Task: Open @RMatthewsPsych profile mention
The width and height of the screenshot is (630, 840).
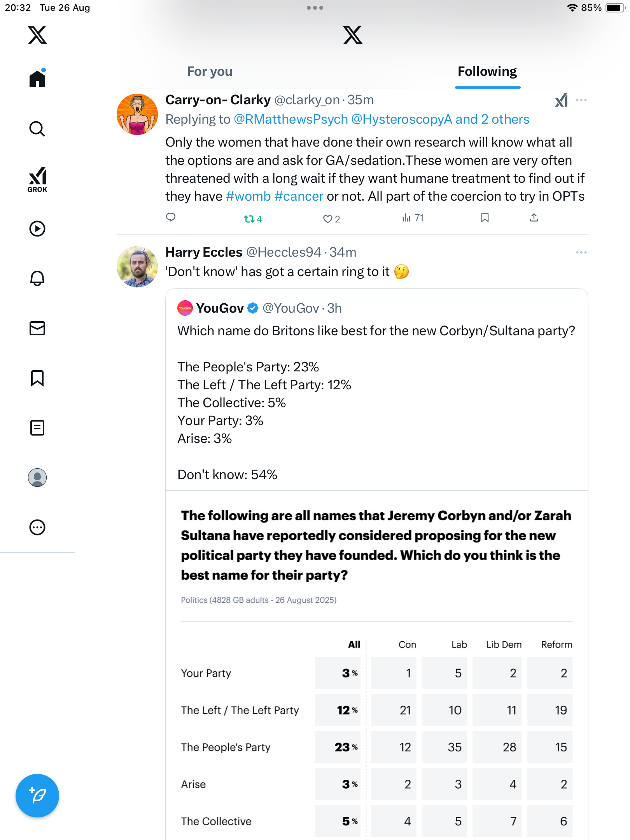Action: click(x=290, y=119)
